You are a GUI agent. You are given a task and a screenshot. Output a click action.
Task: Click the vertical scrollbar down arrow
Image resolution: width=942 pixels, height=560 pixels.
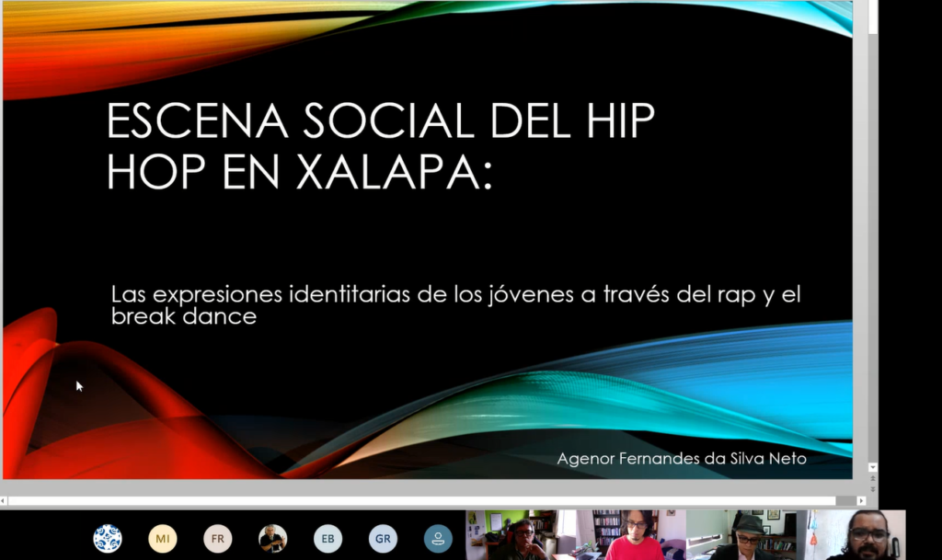(872, 467)
